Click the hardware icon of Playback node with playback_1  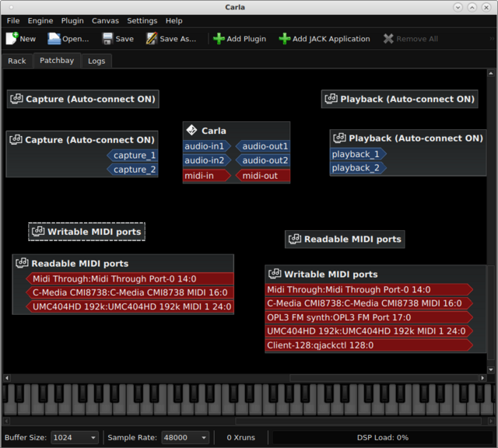(339, 138)
